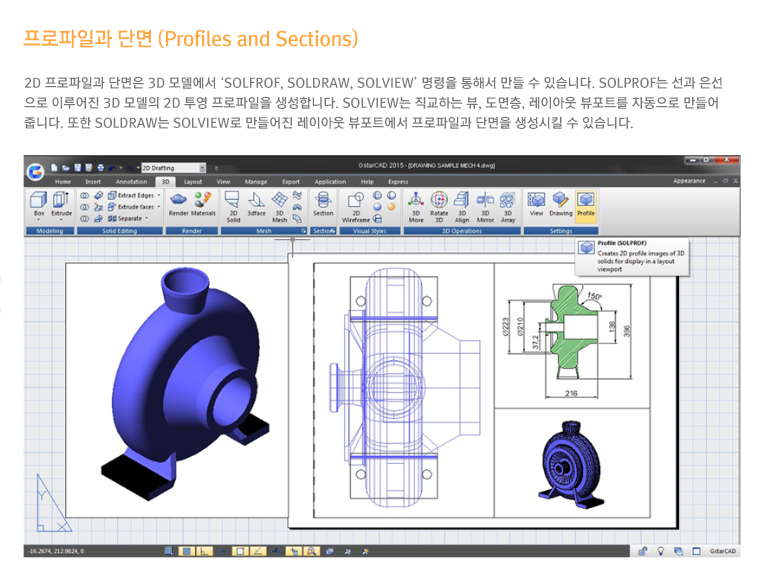Open the 2D Drafting workspace dropdown
The image size is (760, 580).
click(203, 168)
